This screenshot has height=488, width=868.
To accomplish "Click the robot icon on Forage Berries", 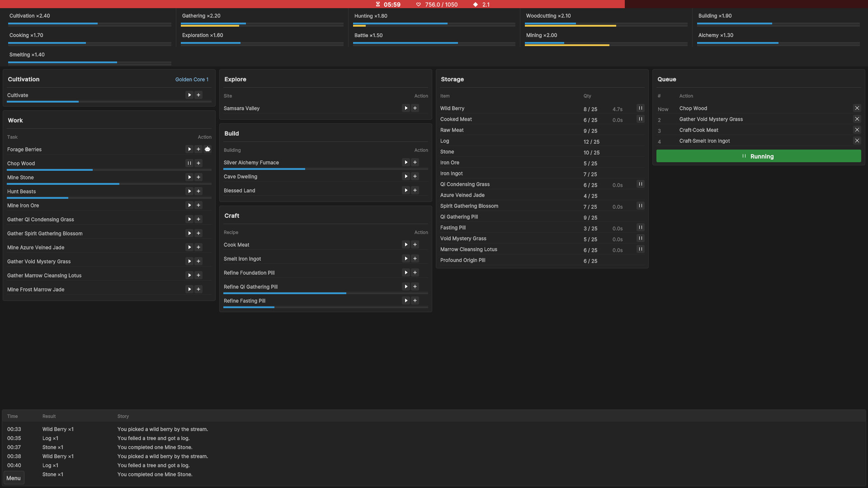I will 208,149.
